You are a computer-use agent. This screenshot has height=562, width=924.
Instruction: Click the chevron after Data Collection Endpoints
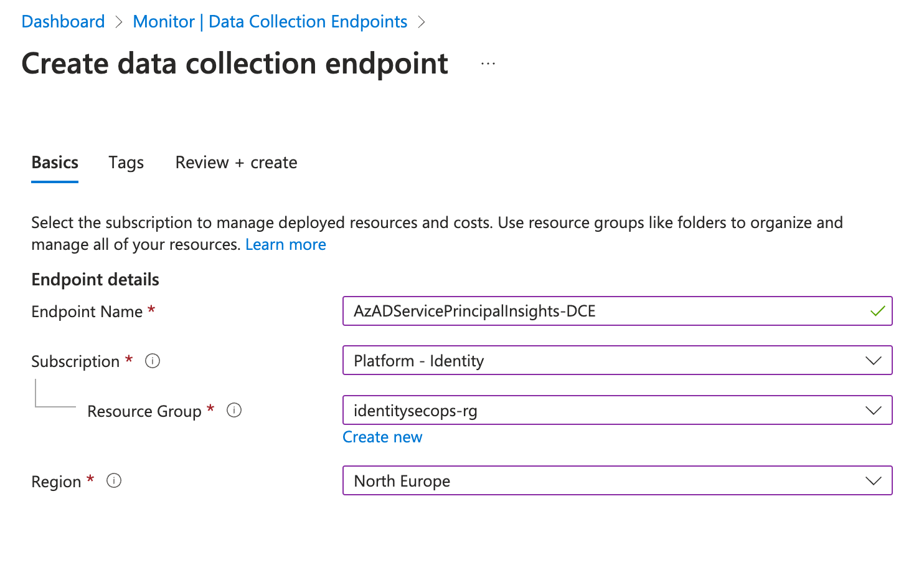[422, 22]
